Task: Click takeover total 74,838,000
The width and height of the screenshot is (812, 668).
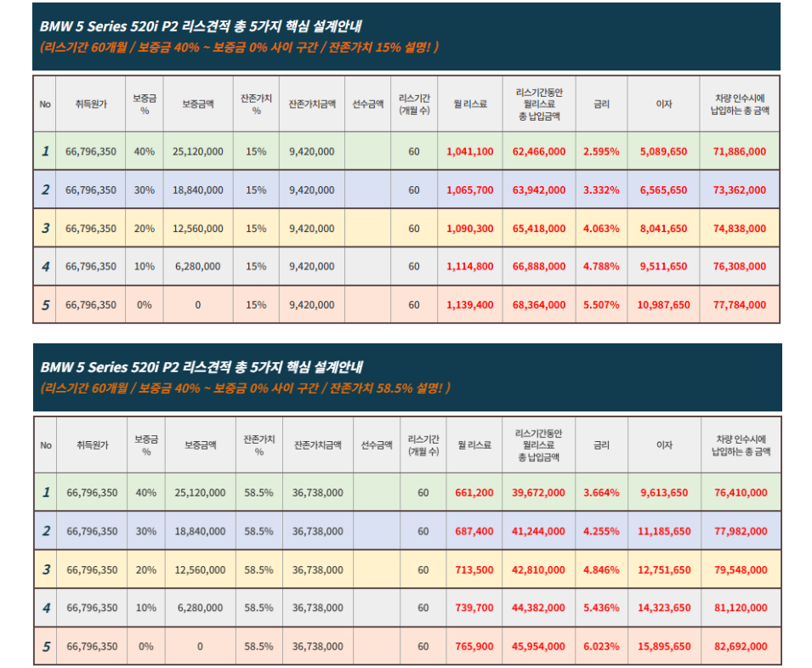Action: (739, 228)
